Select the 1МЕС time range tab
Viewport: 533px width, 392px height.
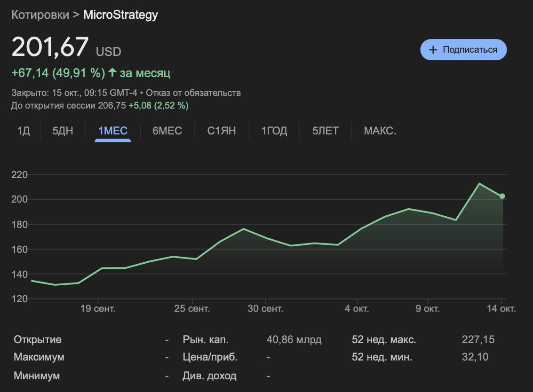pyautogui.click(x=113, y=131)
